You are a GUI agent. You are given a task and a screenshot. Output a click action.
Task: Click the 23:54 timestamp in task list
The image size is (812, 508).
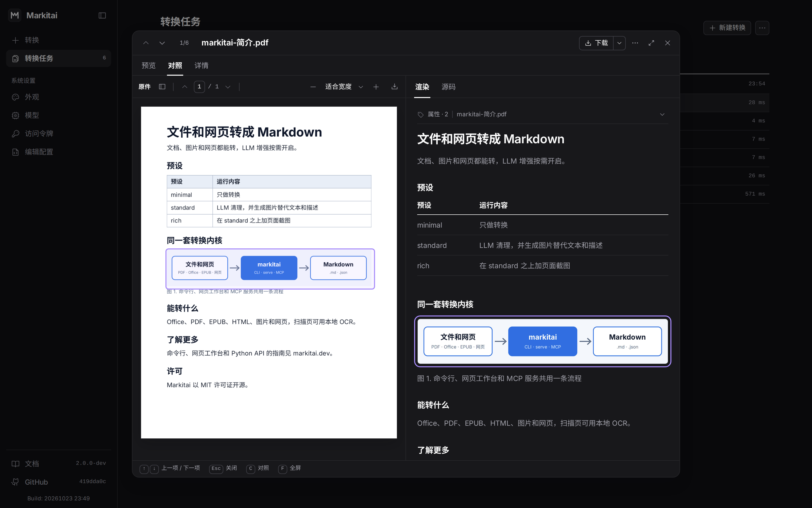[x=757, y=84]
